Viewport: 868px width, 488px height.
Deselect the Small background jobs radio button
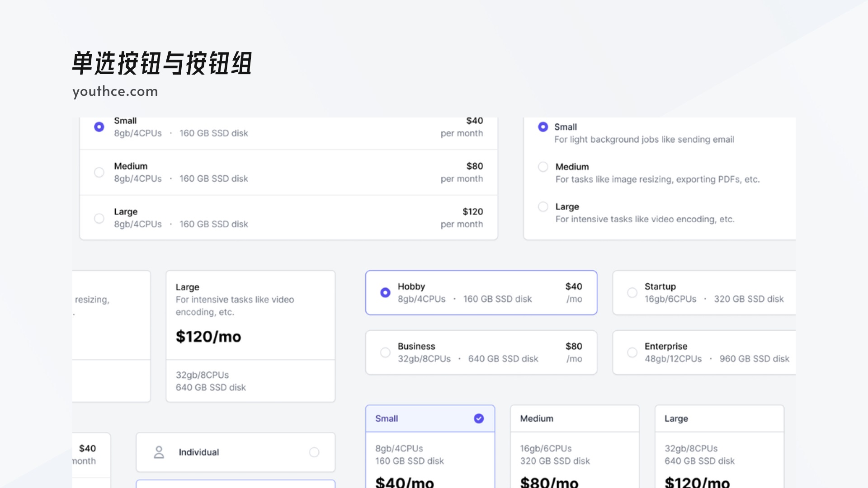pyautogui.click(x=543, y=127)
